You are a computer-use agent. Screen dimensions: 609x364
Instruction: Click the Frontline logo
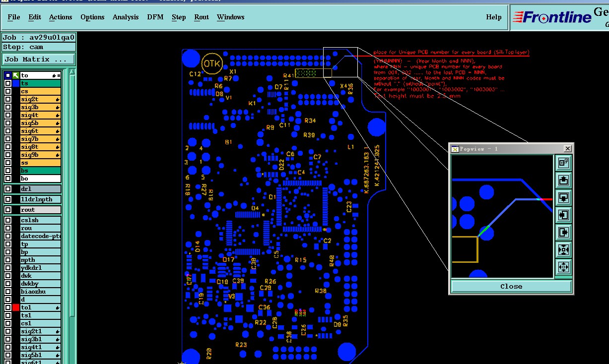coord(552,17)
